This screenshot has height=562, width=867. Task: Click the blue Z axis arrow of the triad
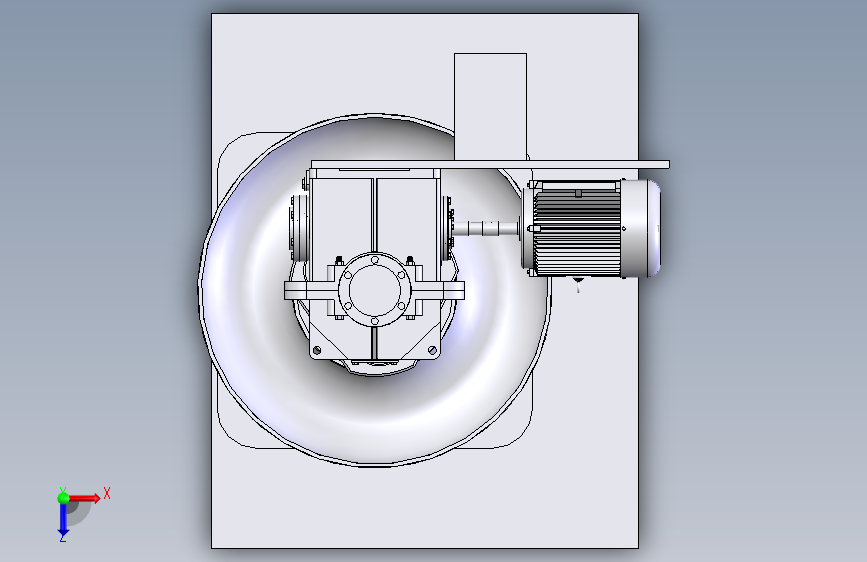pyautogui.click(x=63, y=521)
